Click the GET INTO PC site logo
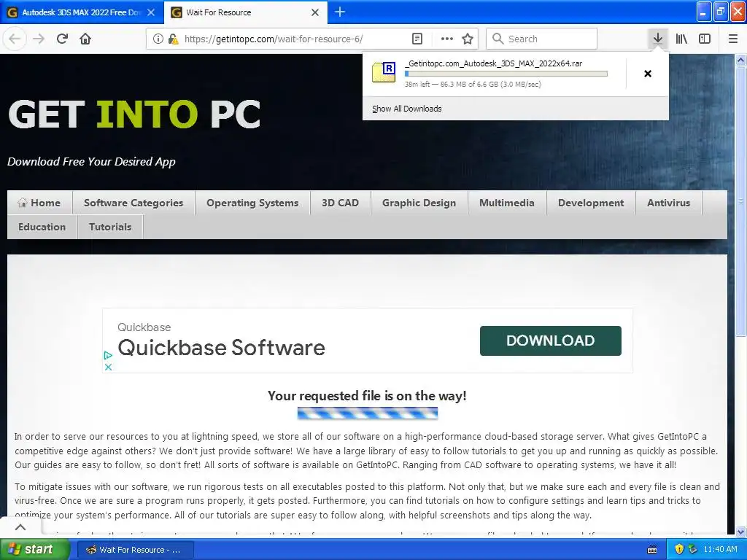The image size is (747, 560). click(x=134, y=114)
